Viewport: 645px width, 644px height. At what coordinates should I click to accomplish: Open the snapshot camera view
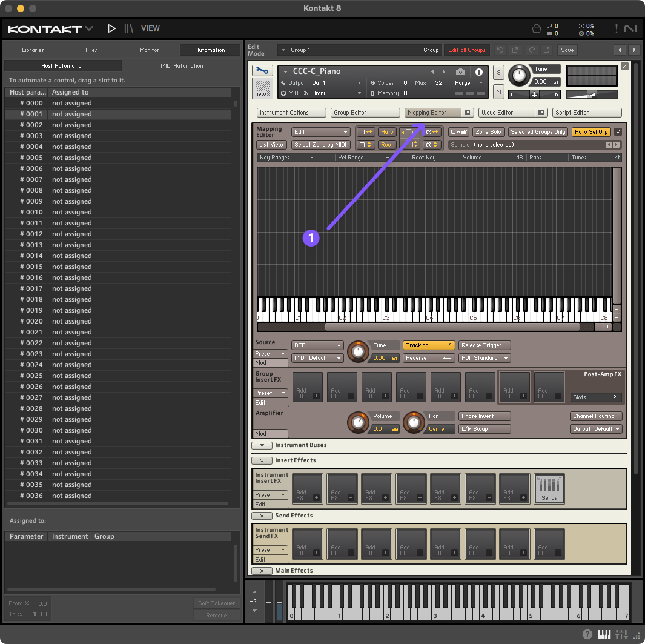pos(460,71)
